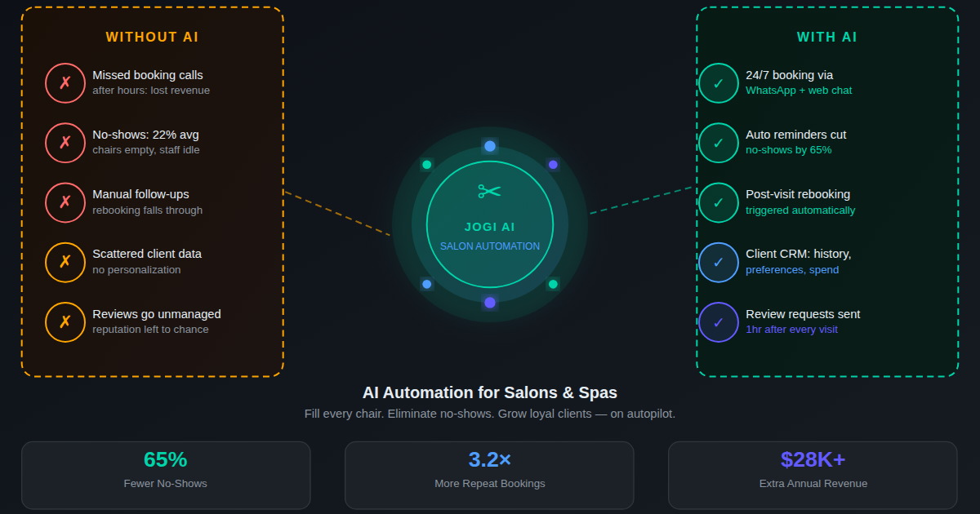Click the blue dot at the lower left of the ring

(x=426, y=284)
